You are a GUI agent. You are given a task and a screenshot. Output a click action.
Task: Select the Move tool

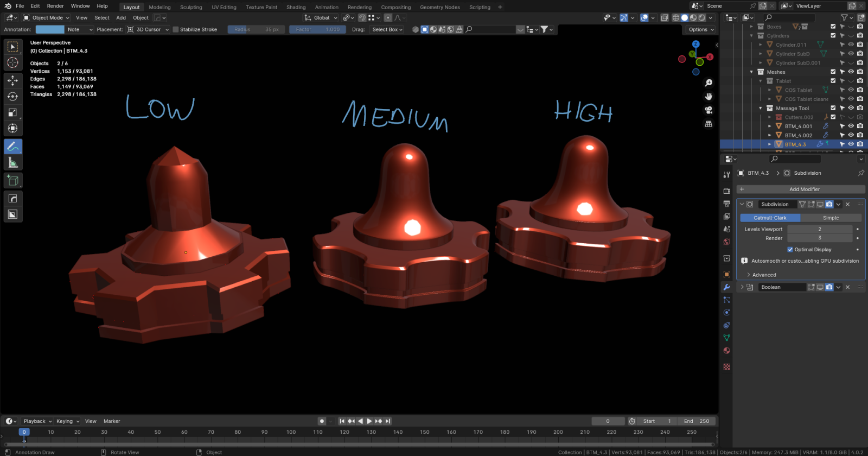pos(13,80)
